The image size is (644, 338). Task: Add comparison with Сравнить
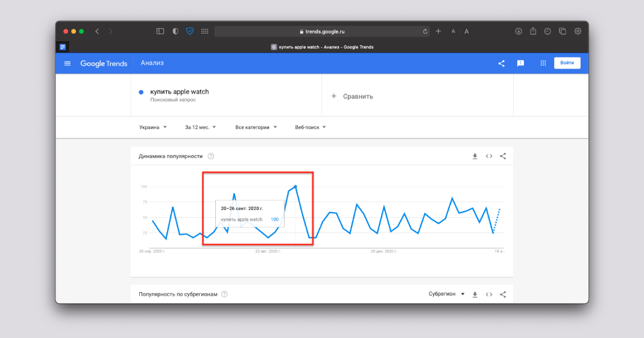(352, 96)
